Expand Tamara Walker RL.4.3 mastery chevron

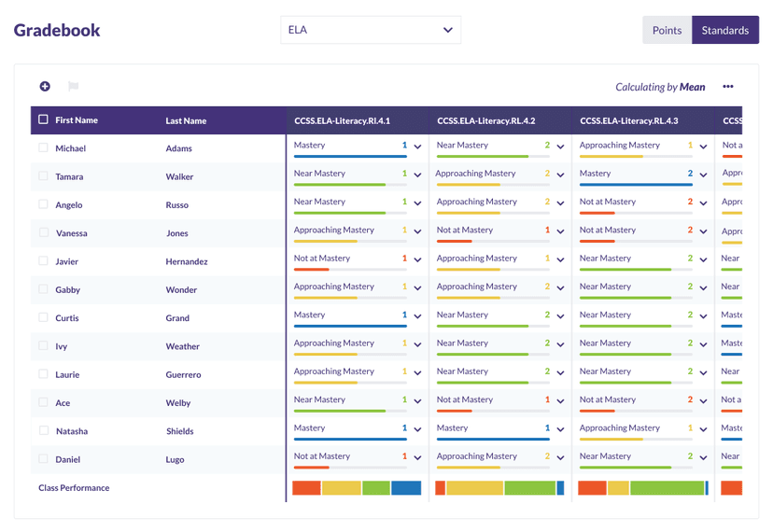click(703, 175)
